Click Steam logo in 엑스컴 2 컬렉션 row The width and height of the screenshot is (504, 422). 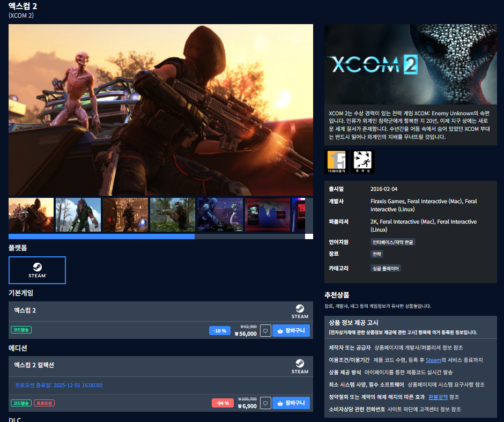click(300, 366)
